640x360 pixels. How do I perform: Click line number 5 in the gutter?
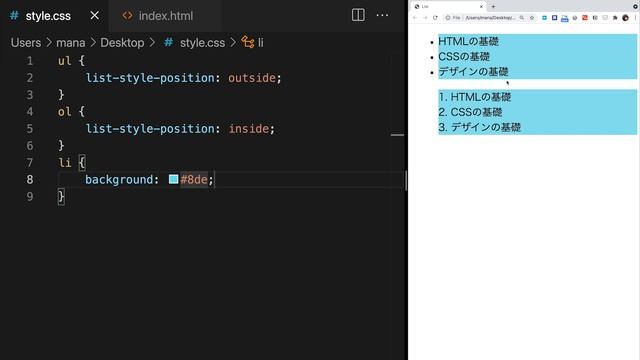point(29,129)
